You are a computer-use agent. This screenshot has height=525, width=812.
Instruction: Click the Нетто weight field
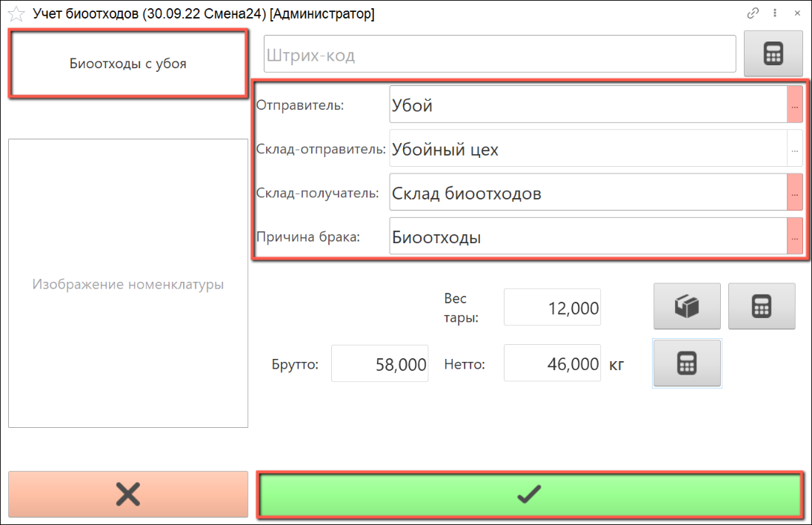pos(552,364)
